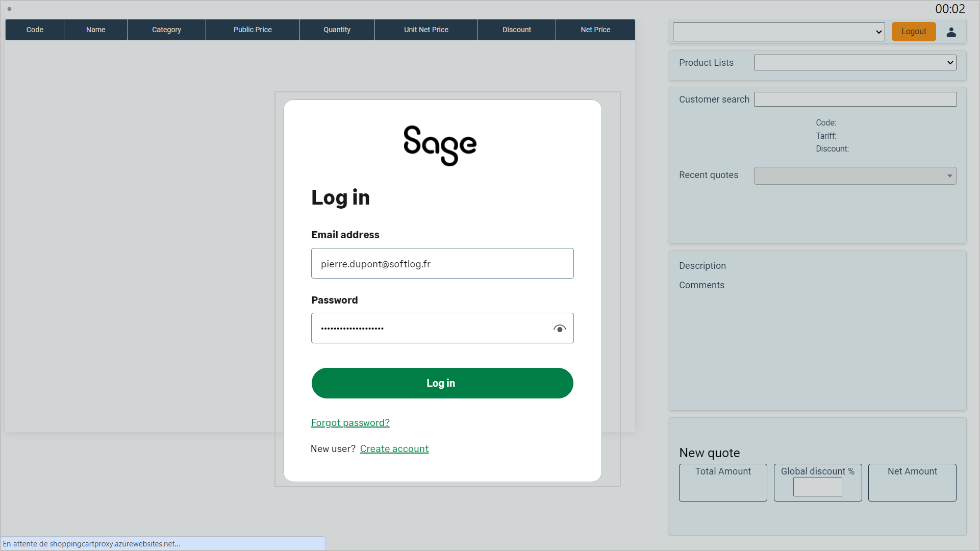Screen dimensions: 980x551
Task: Sort by the Net Price column header
Action: [x=595, y=30]
